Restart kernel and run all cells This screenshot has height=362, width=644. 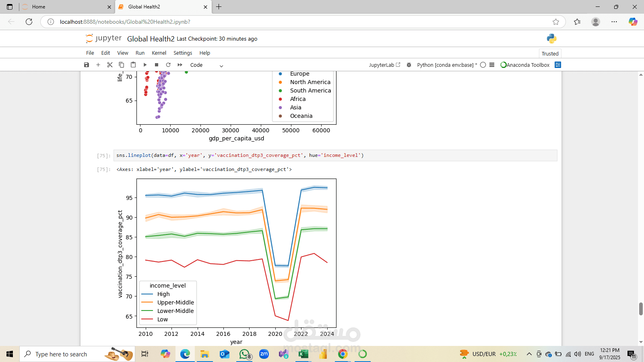[x=180, y=65]
